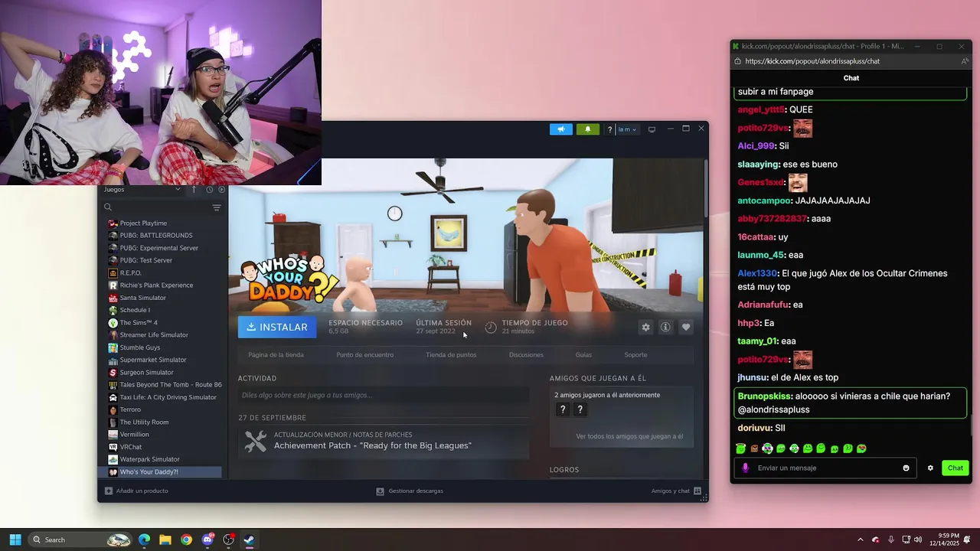Click Kick chat window address bar URL
980x551 pixels.
click(x=812, y=61)
